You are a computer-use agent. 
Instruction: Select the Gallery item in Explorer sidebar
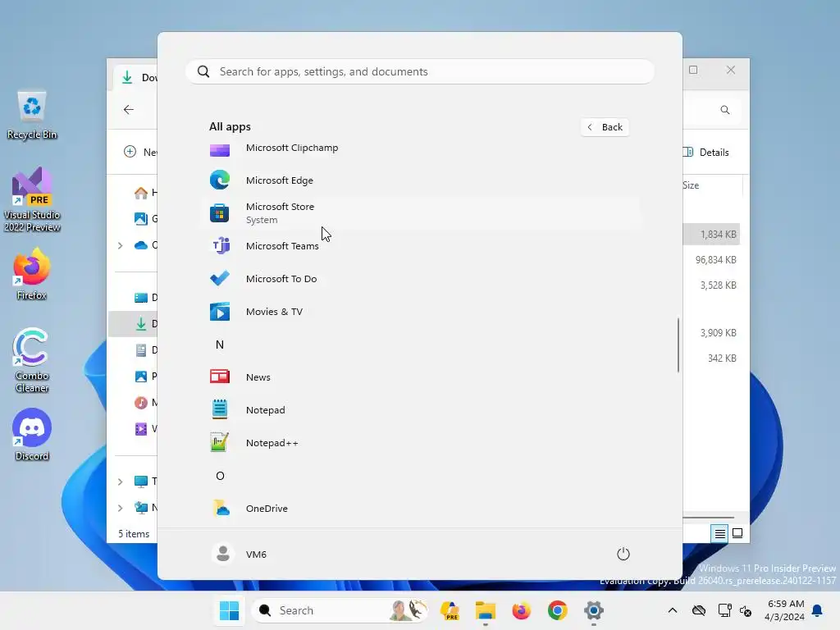(x=146, y=218)
